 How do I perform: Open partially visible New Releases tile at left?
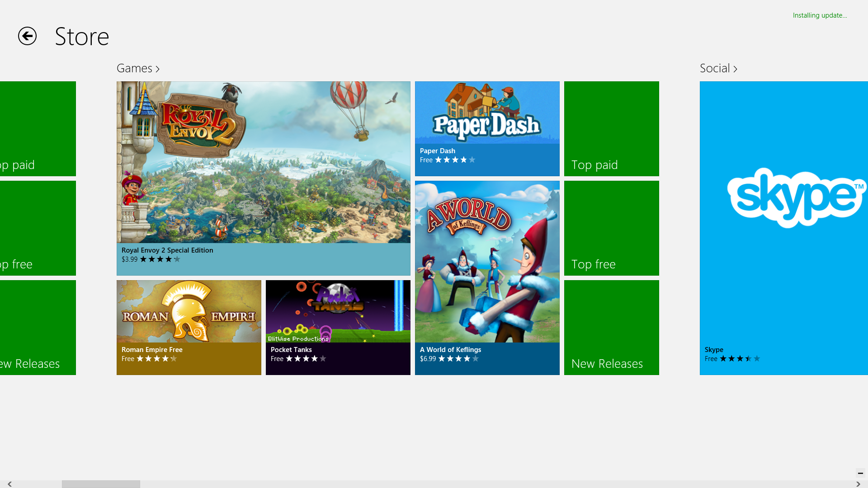point(38,327)
